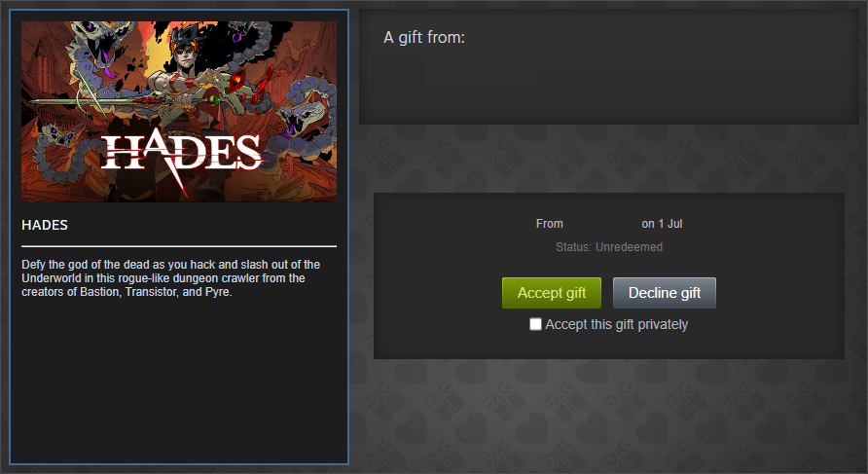Click the sender name area after 'From'
This screenshot has width=868, height=474.
pyautogui.click(x=602, y=224)
